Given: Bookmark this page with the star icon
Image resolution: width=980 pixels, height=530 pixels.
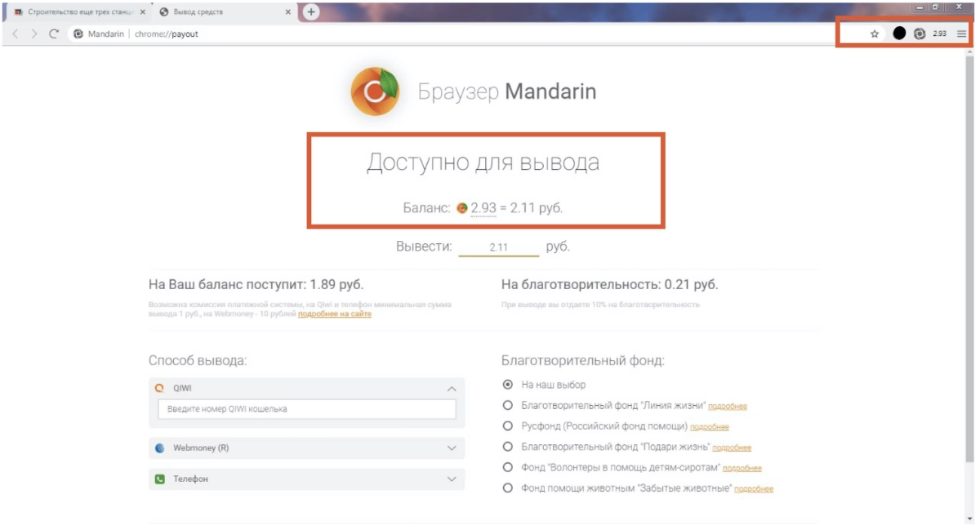Looking at the screenshot, I should click(x=875, y=33).
